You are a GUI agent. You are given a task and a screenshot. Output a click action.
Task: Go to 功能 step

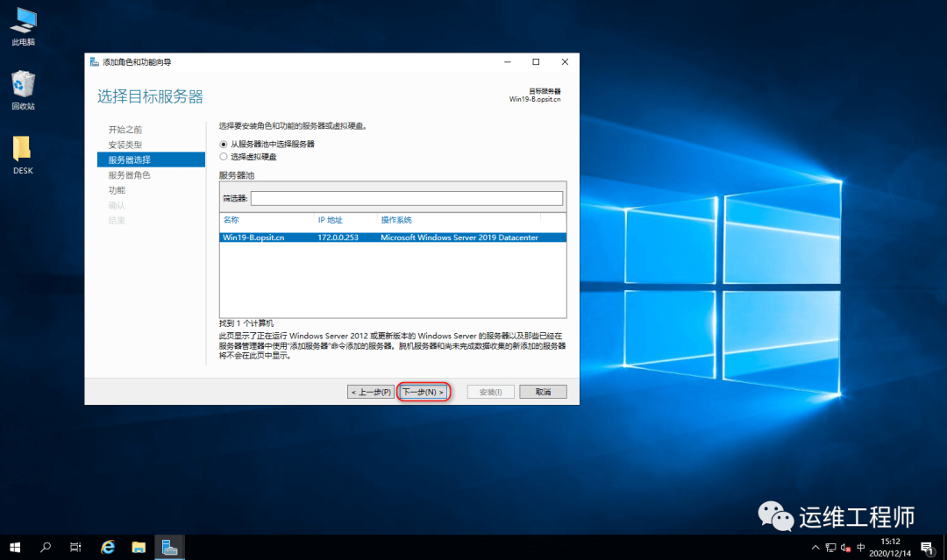117,190
